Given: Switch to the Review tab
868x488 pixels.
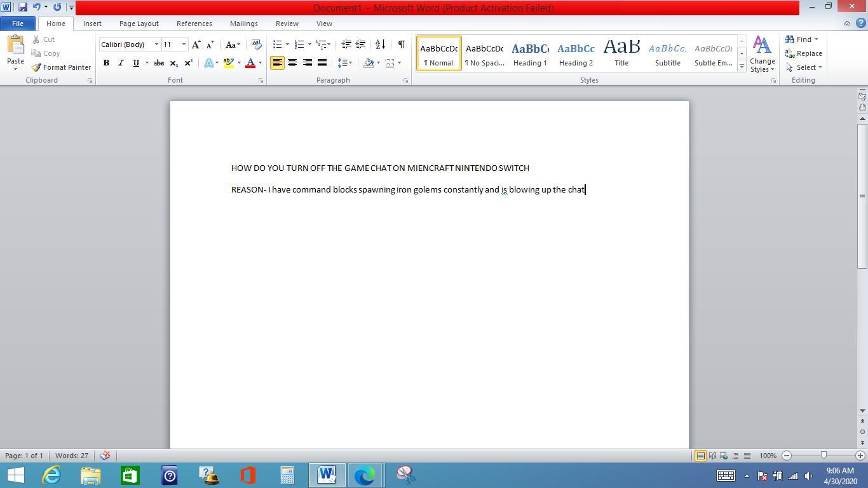Looking at the screenshot, I should tap(287, 24).
